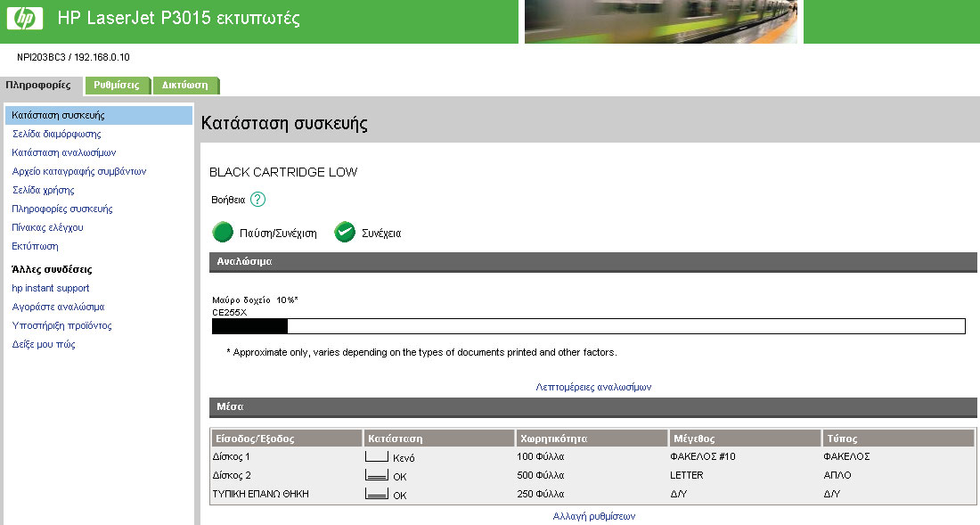Click the black cartridge level bar

click(x=589, y=325)
